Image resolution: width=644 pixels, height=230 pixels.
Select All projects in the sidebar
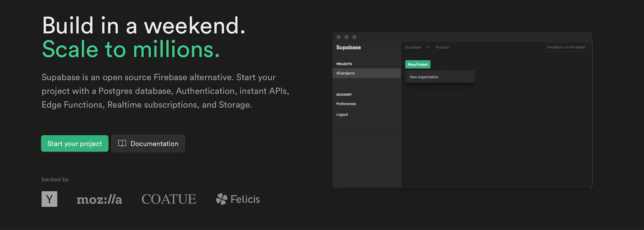click(x=345, y=73)
